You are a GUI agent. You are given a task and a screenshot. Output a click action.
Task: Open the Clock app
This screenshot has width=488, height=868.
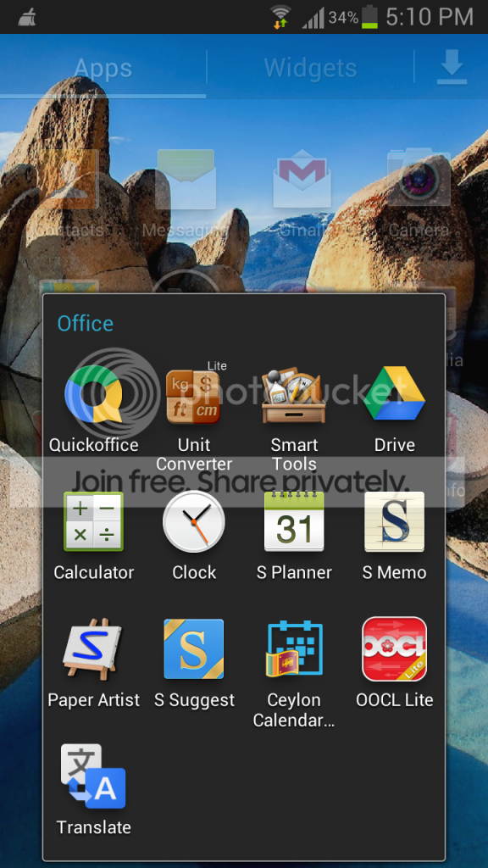click(194, 521)
